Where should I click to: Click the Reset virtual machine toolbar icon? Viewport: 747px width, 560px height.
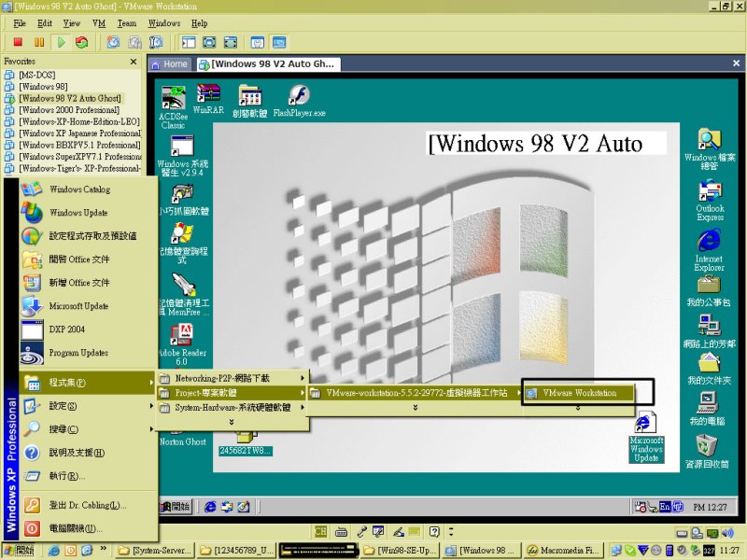tap(82, 42)
